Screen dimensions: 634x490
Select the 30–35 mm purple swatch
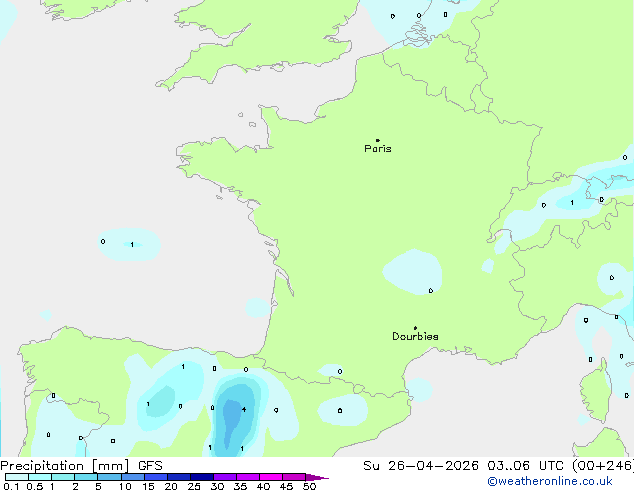[x=224, y=477]
